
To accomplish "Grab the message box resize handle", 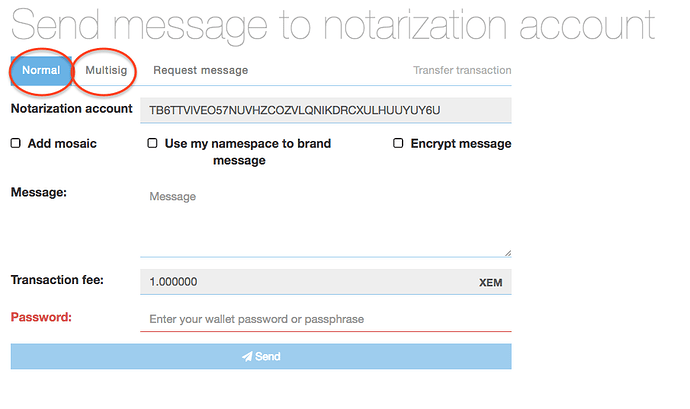I will (x=508, y=253).
